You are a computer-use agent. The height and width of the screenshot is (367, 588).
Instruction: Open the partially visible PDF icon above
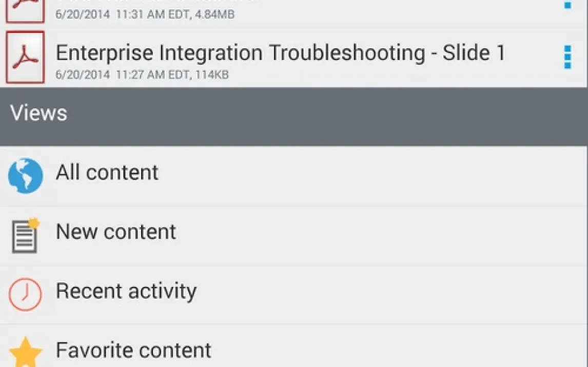[x=25, y=11]
